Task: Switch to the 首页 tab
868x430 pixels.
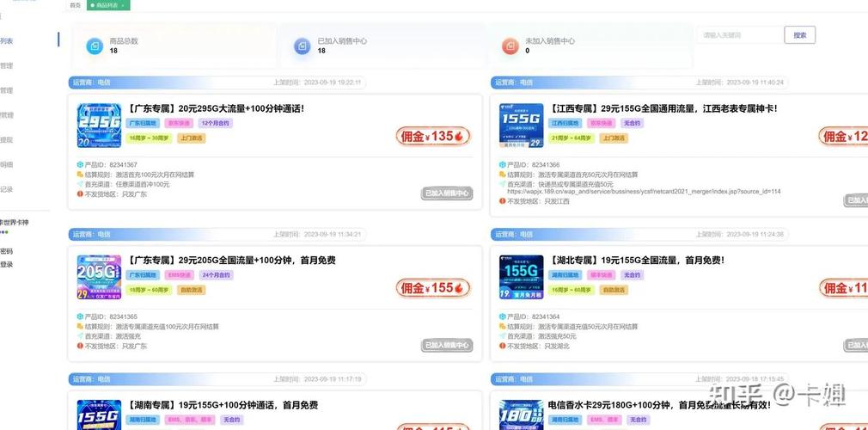Action: pos(75,5)
